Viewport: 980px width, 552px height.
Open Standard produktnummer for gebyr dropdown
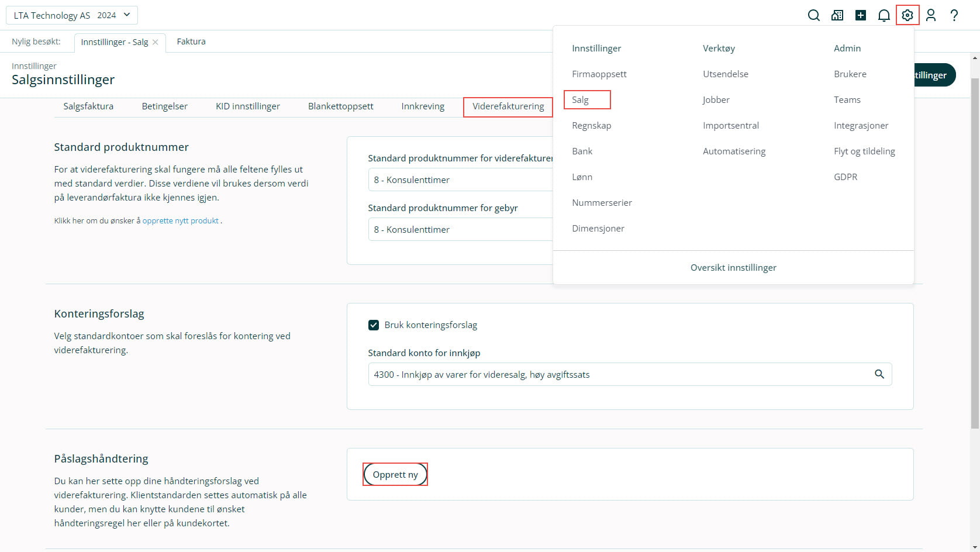(459, 230)
